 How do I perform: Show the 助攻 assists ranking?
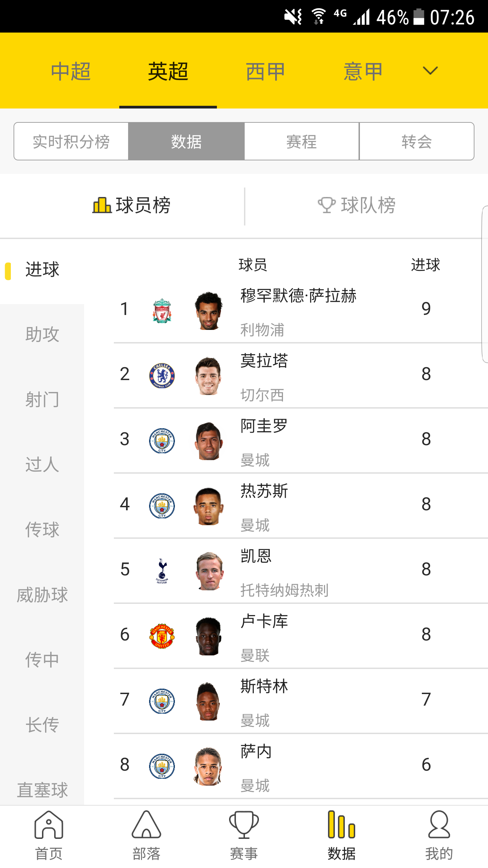coord(42,334)
